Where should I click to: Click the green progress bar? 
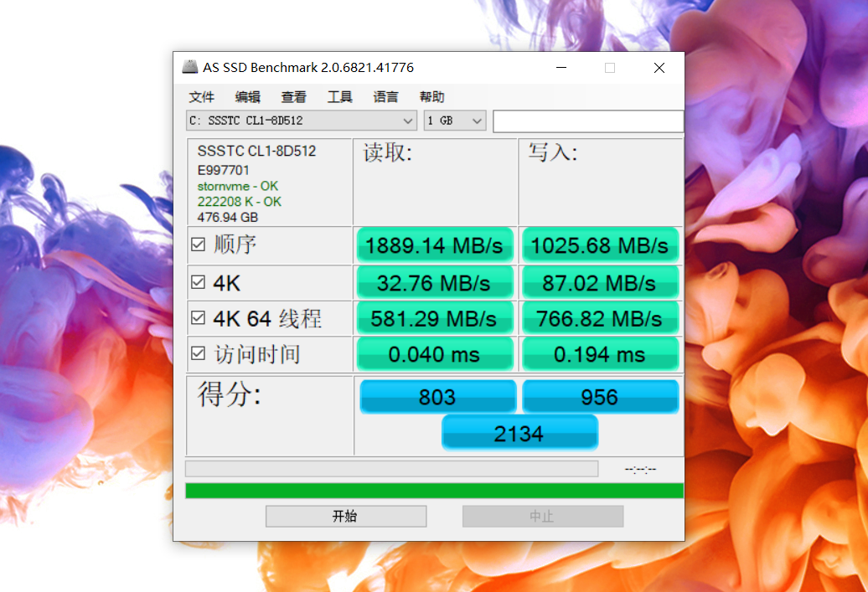coord(434,487)
